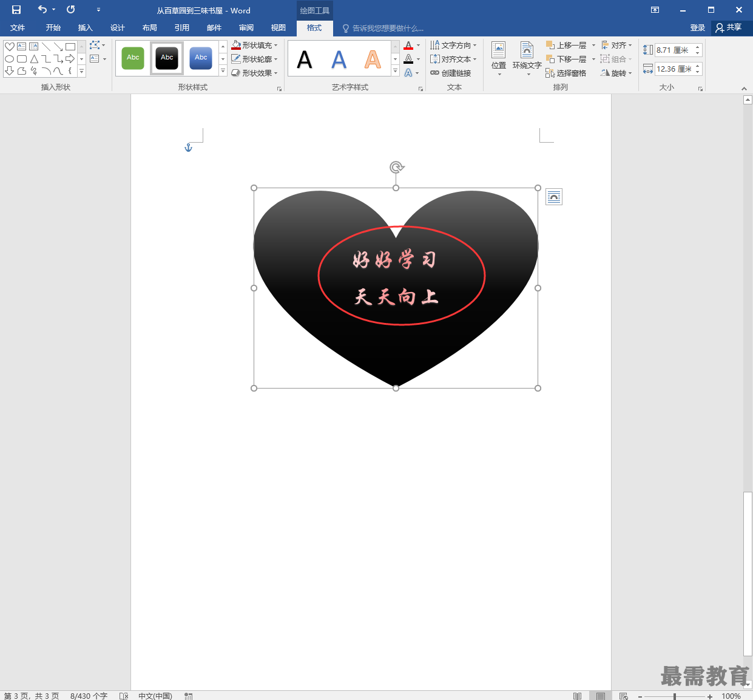This screenshot has height=700, width=753.
Task: Open the 选择窗格 Selection Pane
Action: (566, 73)
